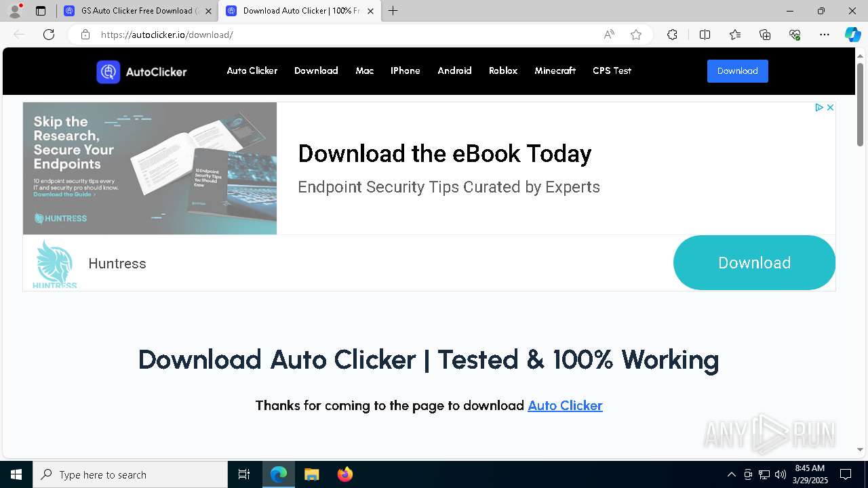
Task: Refresh the current page
Action: pos(49,35)
